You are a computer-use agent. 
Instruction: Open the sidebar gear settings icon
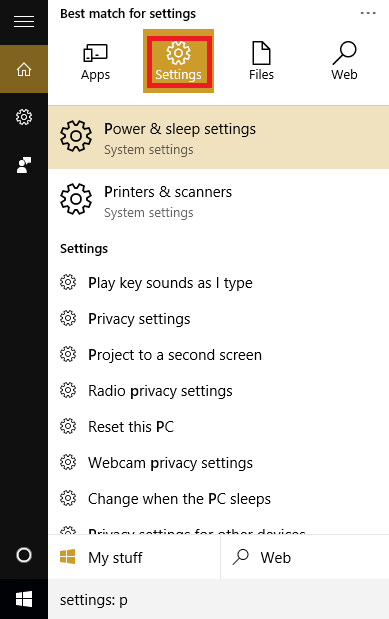pyautogui.click(x=24, y=117)
